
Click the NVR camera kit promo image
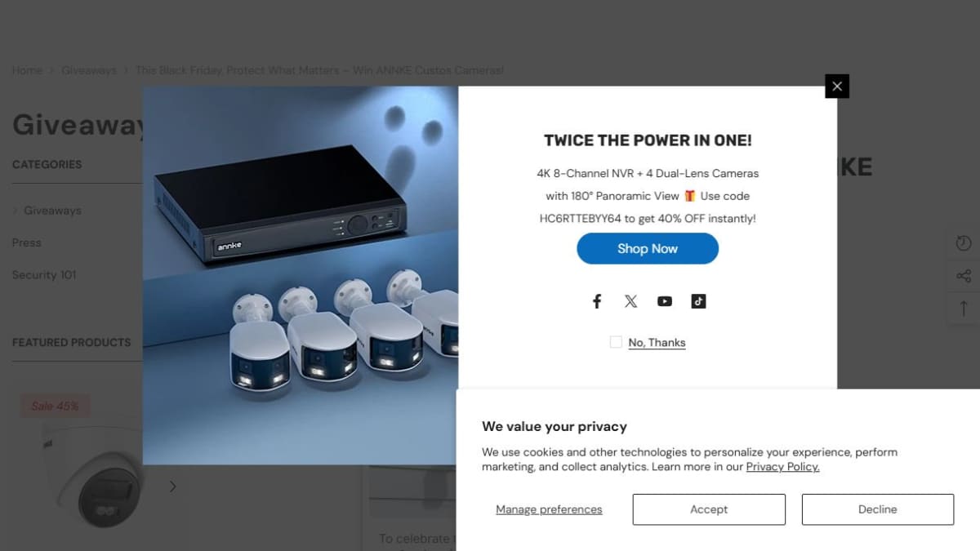tap(301, 275)
